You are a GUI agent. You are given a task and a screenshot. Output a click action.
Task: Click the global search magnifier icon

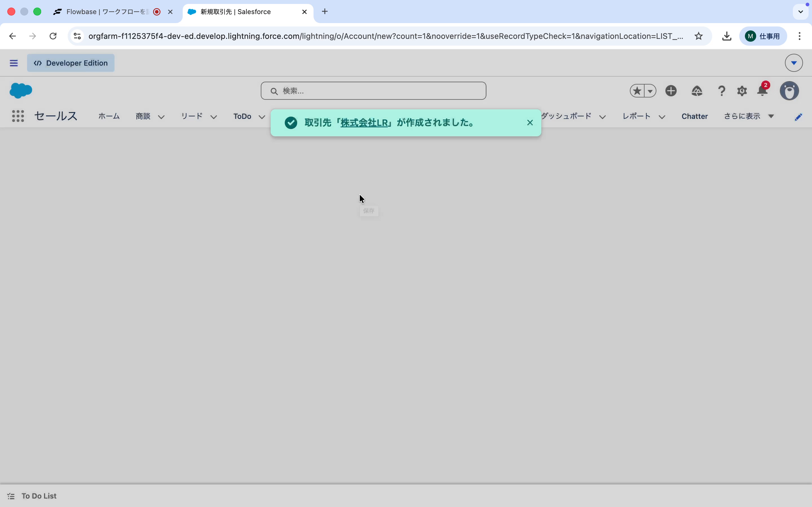[274, 91]
